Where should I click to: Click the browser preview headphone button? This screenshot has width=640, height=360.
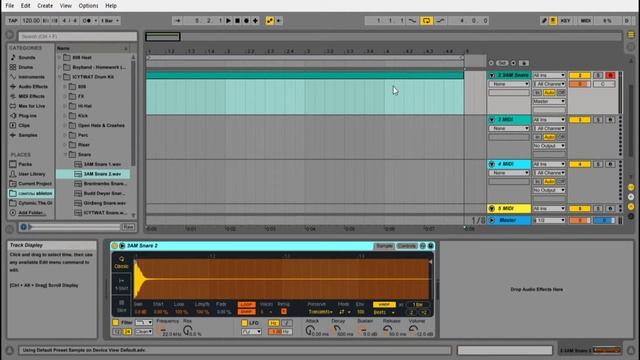coord(23,227)
